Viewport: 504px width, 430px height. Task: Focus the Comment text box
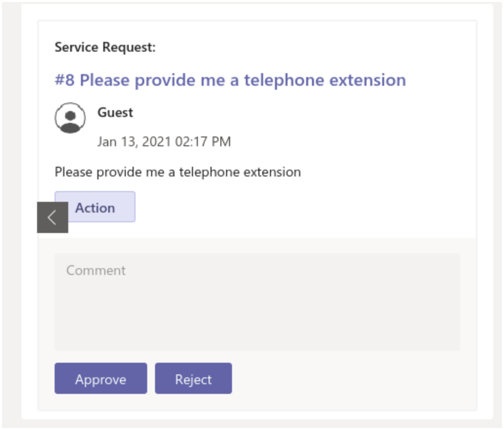(x=257, y=302)
